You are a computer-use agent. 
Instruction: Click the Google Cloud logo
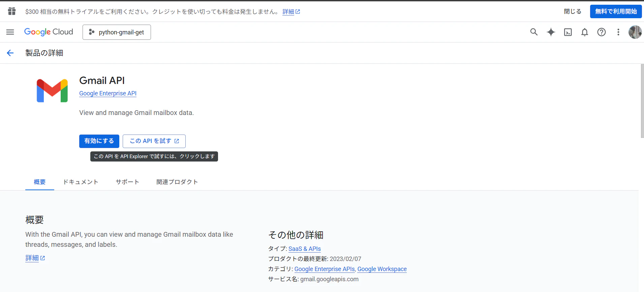point(49,32)
